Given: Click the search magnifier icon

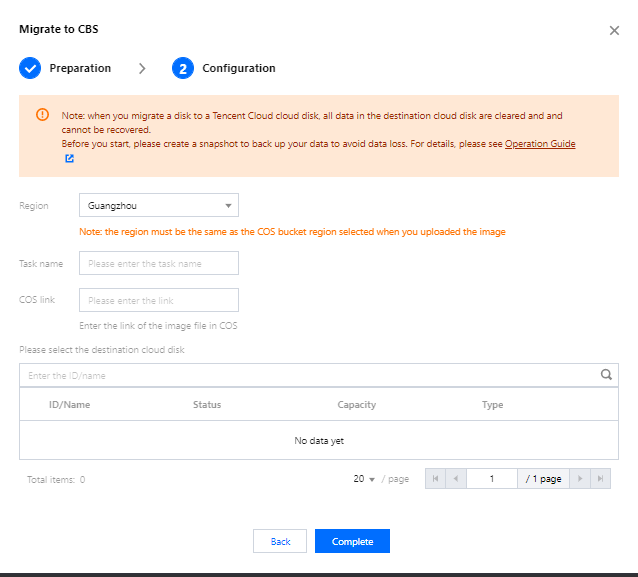Looking at the screenshot, I should pos(606,375).
